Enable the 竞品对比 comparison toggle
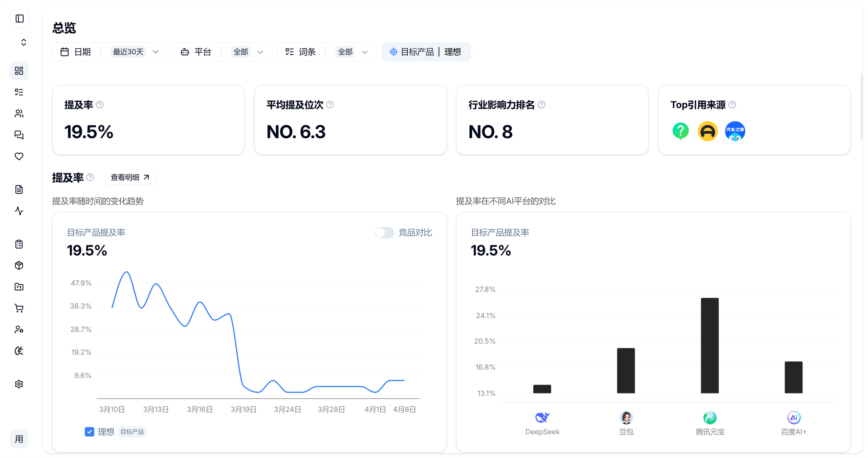 [384, 233]
